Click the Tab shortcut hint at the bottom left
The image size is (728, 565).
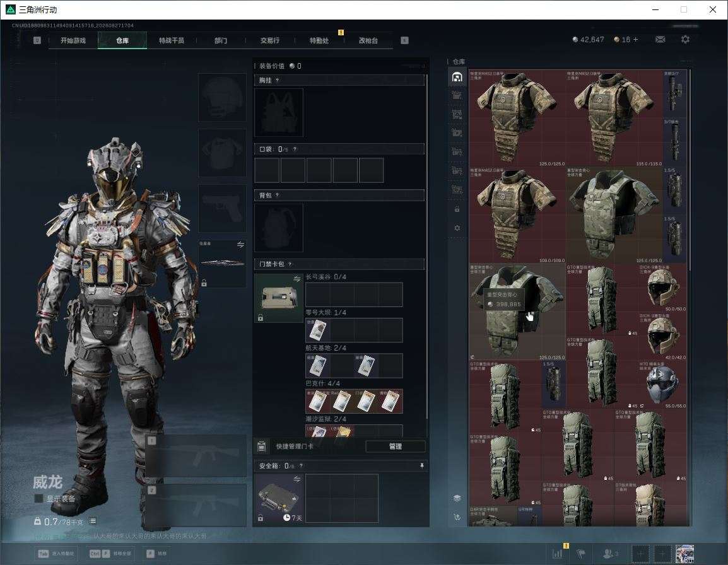[x=56, y=554]
